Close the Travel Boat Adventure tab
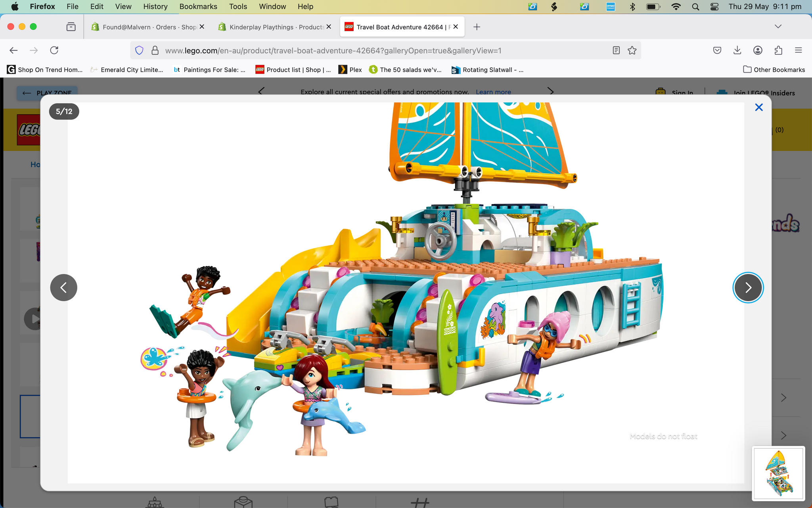 tap(456, 27)
